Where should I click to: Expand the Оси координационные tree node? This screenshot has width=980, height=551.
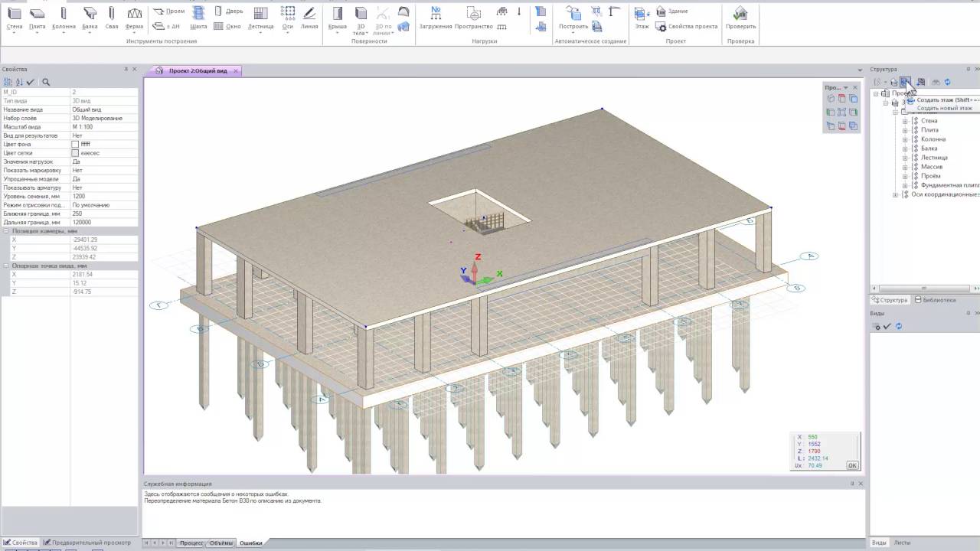(x=896, y=194)
